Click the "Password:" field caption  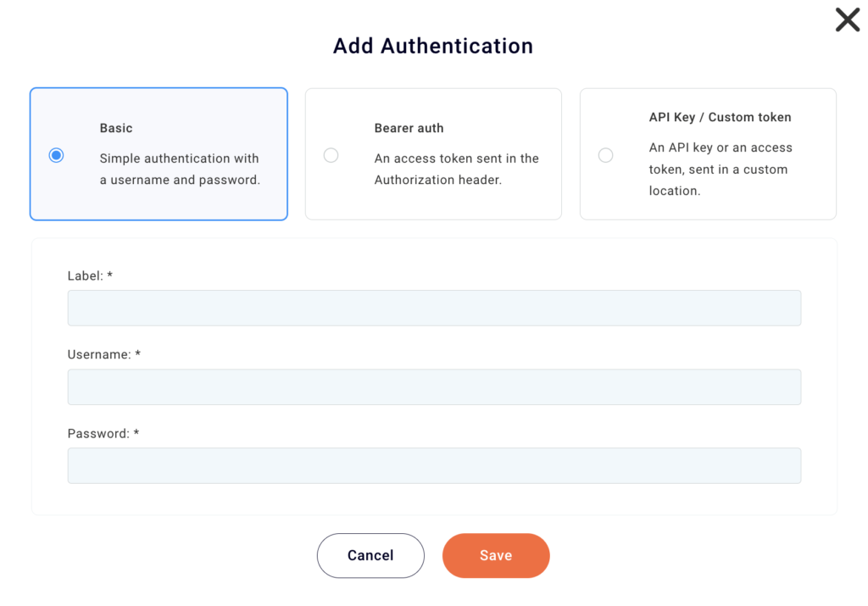[x=98, y=433]
